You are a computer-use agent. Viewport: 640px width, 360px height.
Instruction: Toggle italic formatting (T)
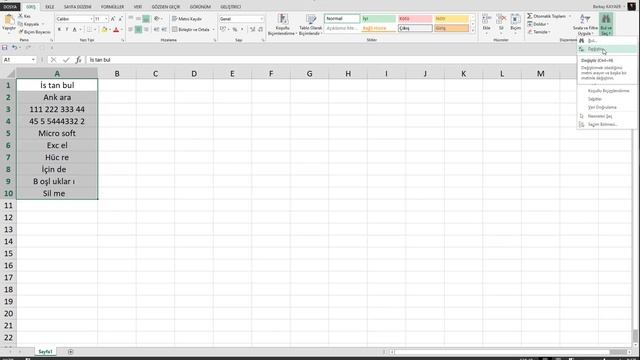click(x=67, y=29)
